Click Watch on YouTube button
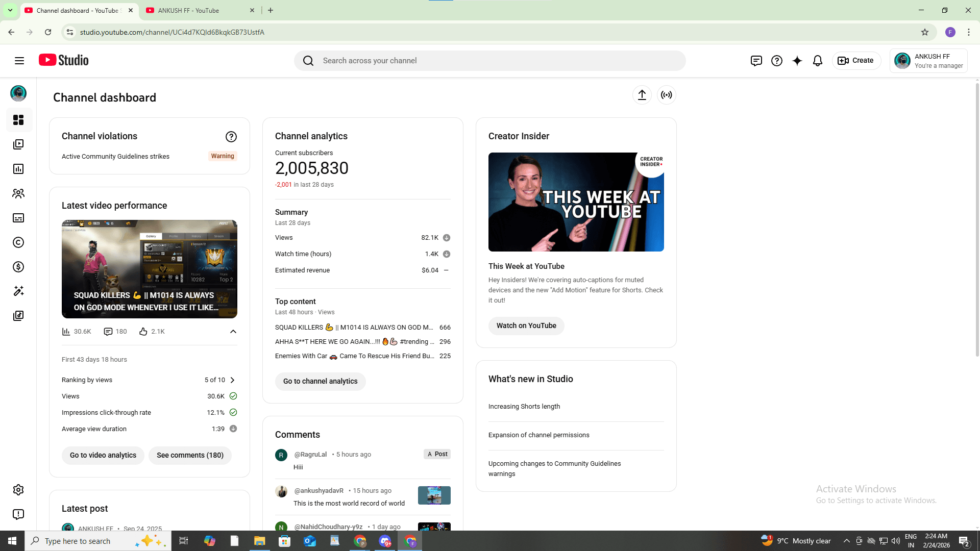This screenshot has width=980, height=551. coord(526,325)
